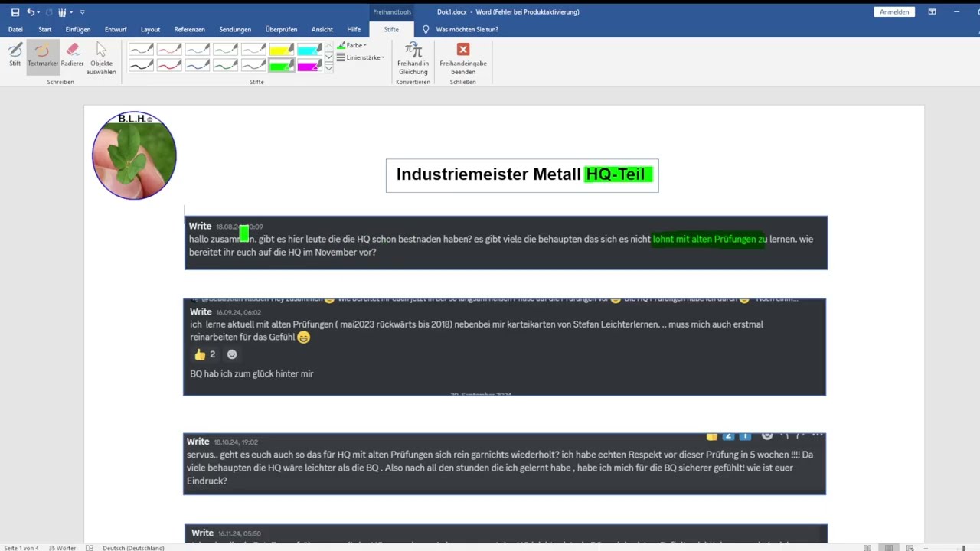Switch to the Start ribbon tab
This screenshot has height=551, width=980.
[45, 29]
